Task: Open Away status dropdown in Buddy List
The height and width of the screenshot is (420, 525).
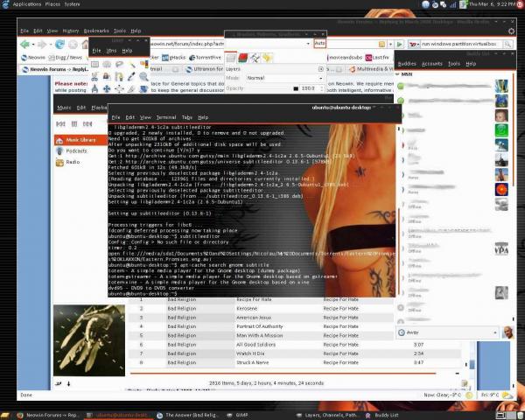Action: coord(447,332)
